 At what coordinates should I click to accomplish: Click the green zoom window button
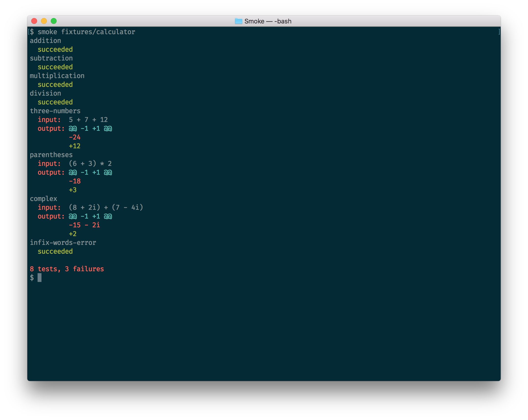[54, 21]
